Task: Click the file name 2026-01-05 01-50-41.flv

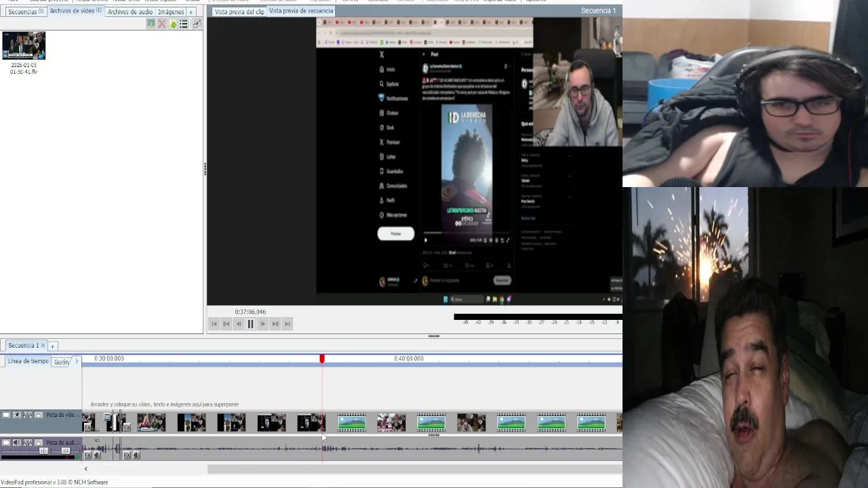Action: click(24, 68)
